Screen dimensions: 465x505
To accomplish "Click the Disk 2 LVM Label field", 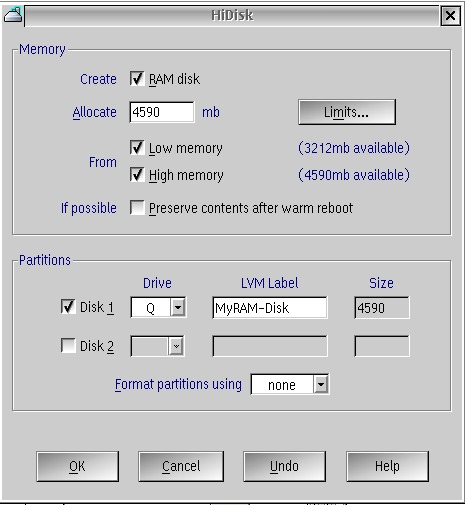I will click(x=270, y=346).
